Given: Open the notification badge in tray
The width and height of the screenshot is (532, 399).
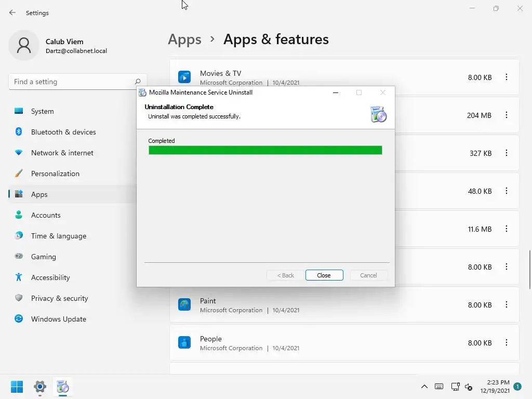Looking at the screenshot, I should (517, 387).
